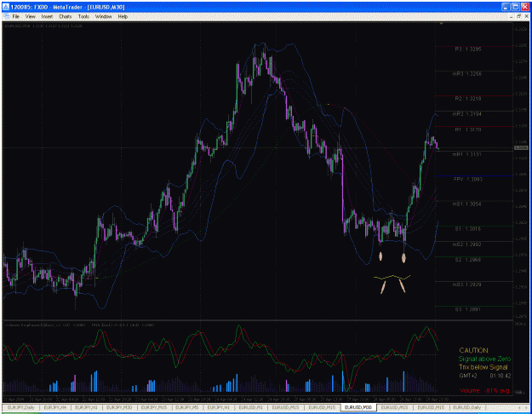Click the R3 : 1.3286 pivot label

467,49
